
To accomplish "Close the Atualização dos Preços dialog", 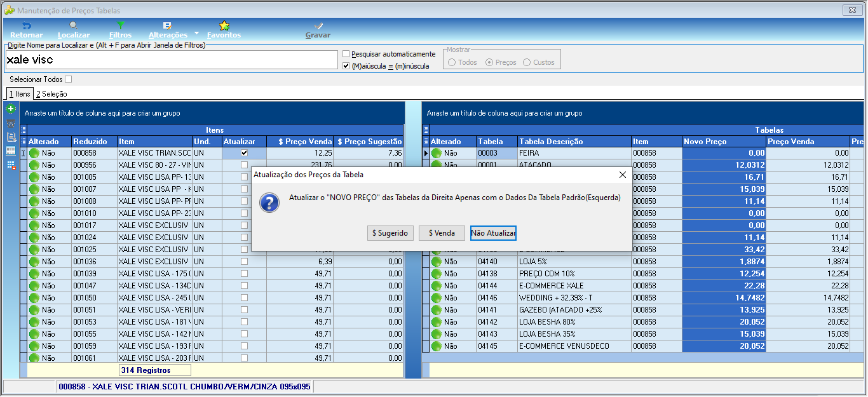I will coord(621,174).
